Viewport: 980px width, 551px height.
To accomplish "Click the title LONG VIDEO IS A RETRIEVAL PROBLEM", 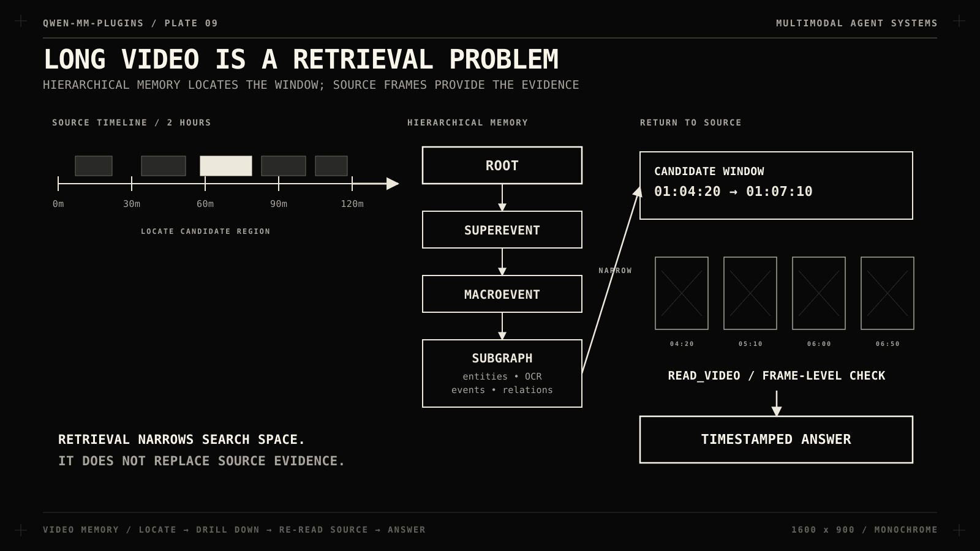I will (x=301, y=59).
